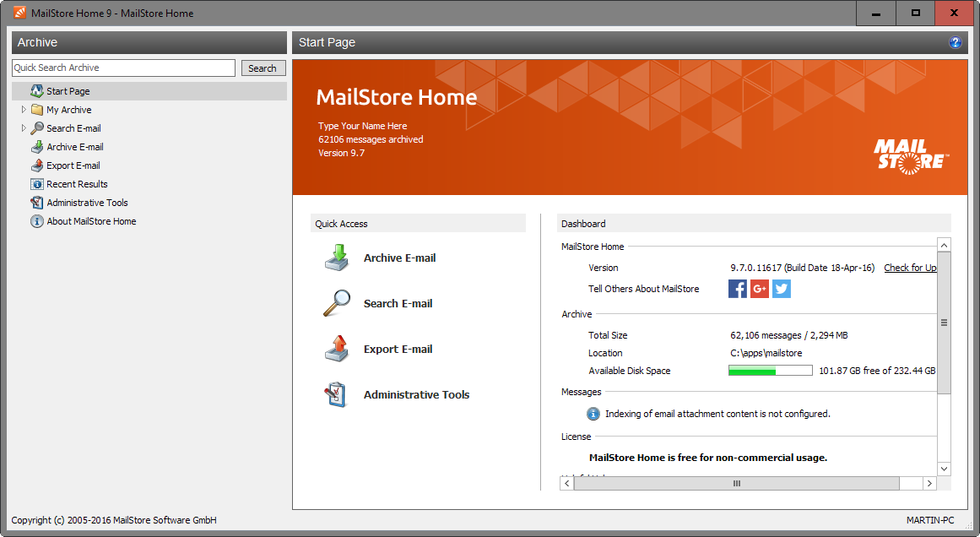The width and height of the screenshot is (980, 537).
Task: Click the archive location C:\apps\mailstore text
Action: click(766, 353)
